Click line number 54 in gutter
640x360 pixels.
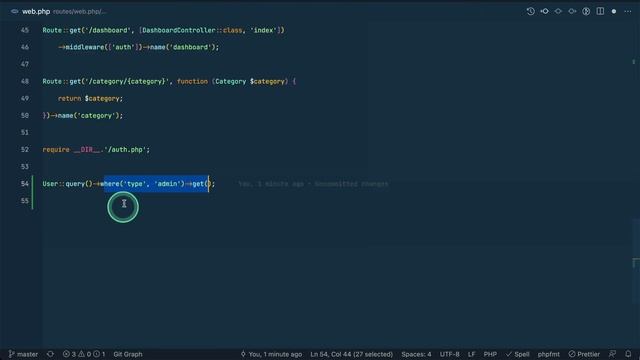point(24,184)
